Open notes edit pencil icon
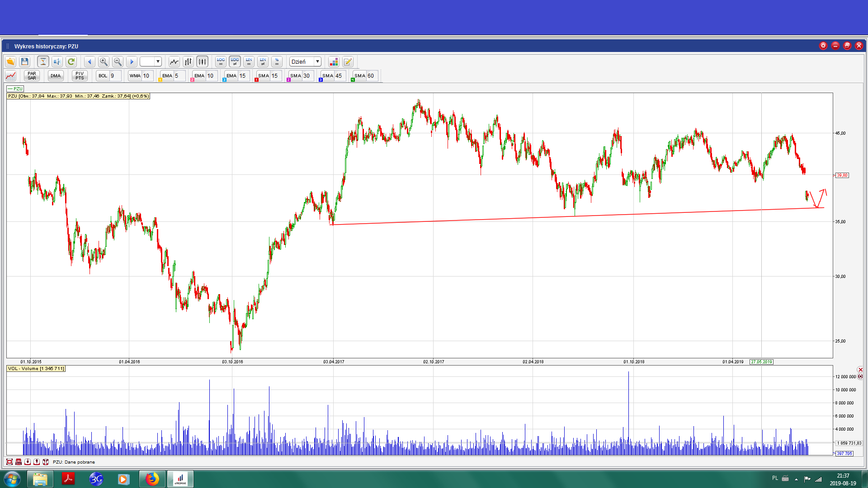The height and width of the screenshot is (488, 868). click(348, 61)
